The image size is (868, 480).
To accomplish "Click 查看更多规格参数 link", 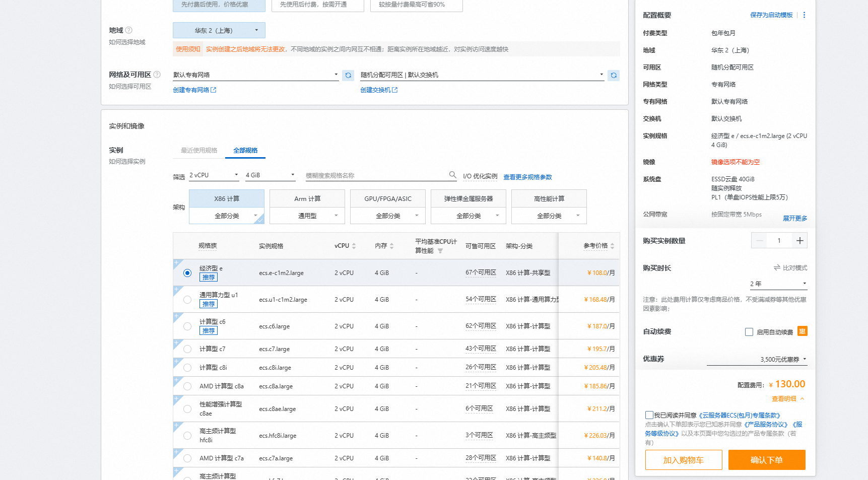I will tap(527, 177).
